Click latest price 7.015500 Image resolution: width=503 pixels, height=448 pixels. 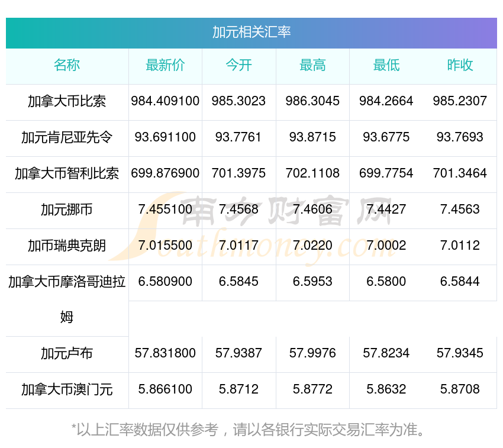tap(165, 246)
